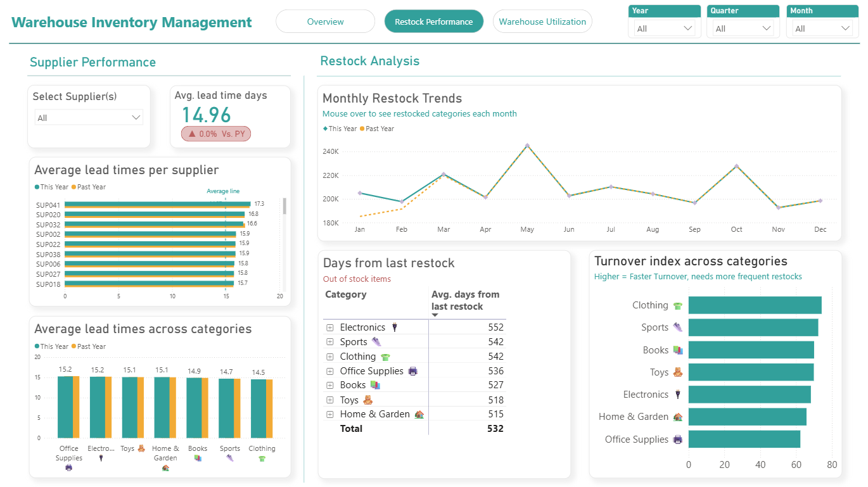The image size is (868, 487).
Task: Click the supplier chart vertical scrollbar
Action: (284, 206)
